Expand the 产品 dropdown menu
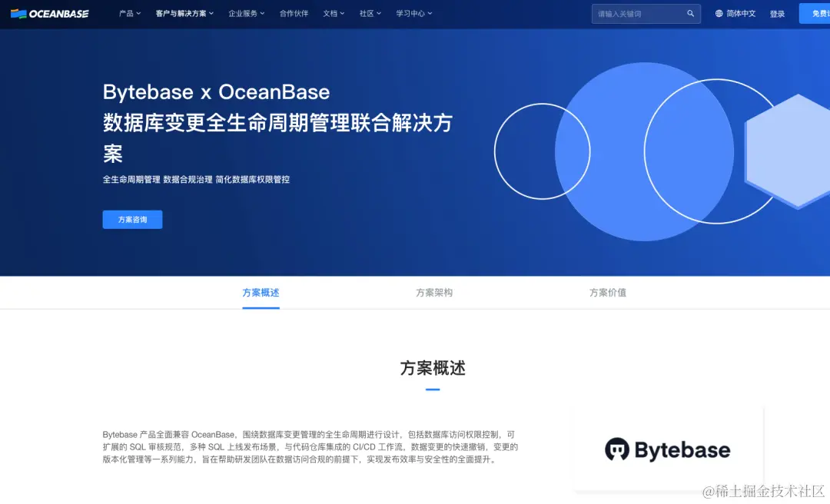This screenshot has width=830, height=504. (x=130, y=14)
